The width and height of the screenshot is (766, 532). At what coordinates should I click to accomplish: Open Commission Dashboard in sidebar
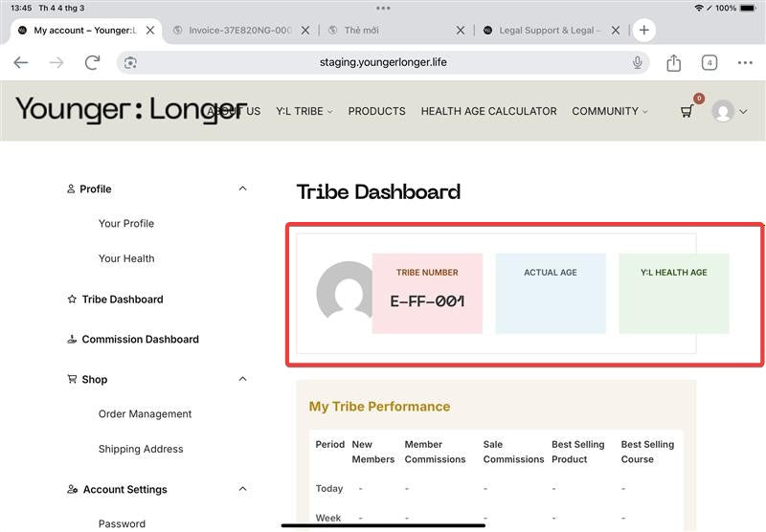pyautogui.click(x=140, y=340)
